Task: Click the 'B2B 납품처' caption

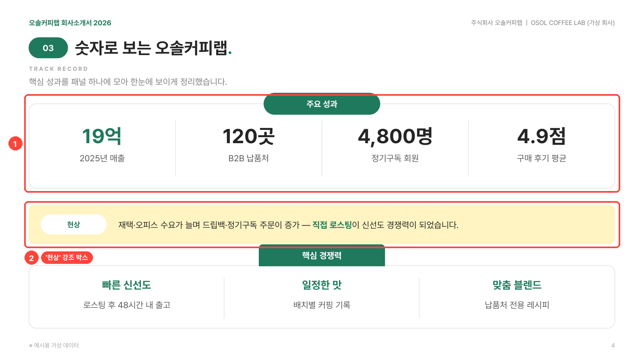Action: (249, 158)
